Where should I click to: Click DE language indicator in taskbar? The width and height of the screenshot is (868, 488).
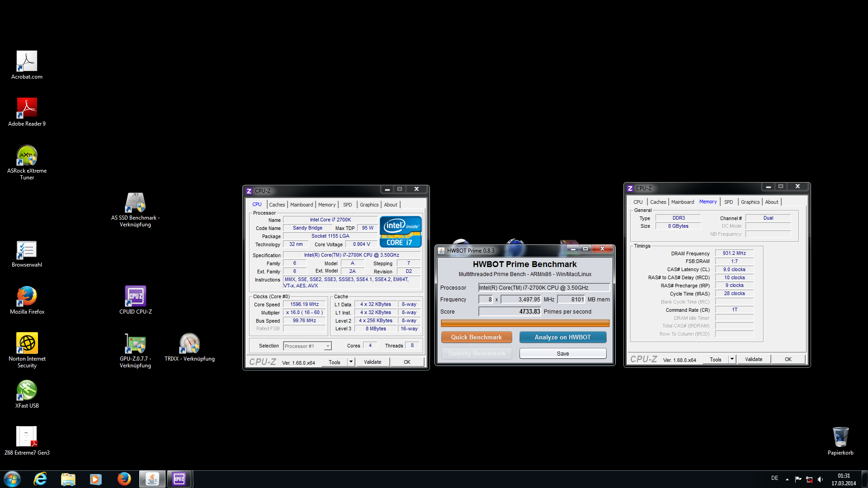775,478
